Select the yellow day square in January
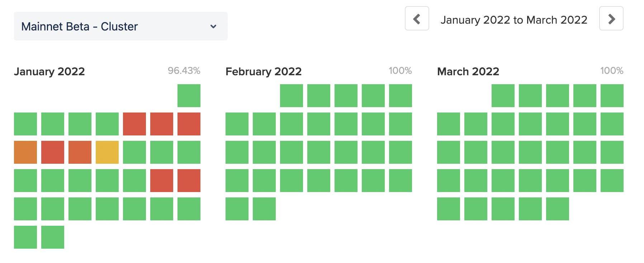Screen dimensions: 644x263 coord(107,152)
